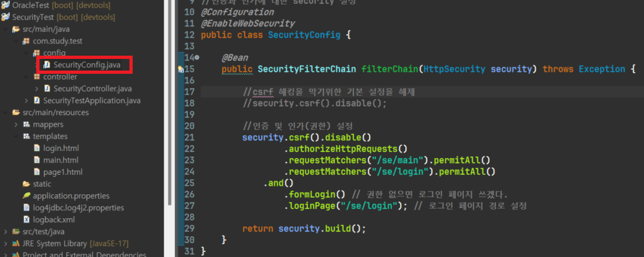Click the controller package icon

(36, 77)
